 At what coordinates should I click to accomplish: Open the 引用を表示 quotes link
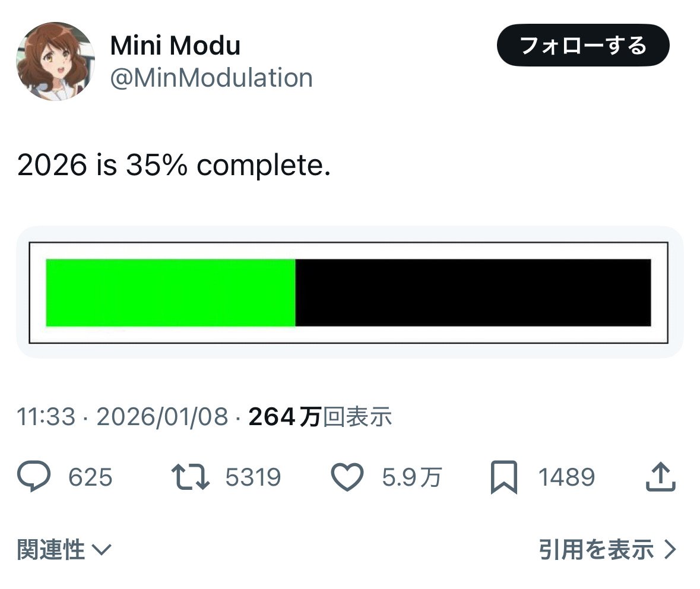coord(596,550)
